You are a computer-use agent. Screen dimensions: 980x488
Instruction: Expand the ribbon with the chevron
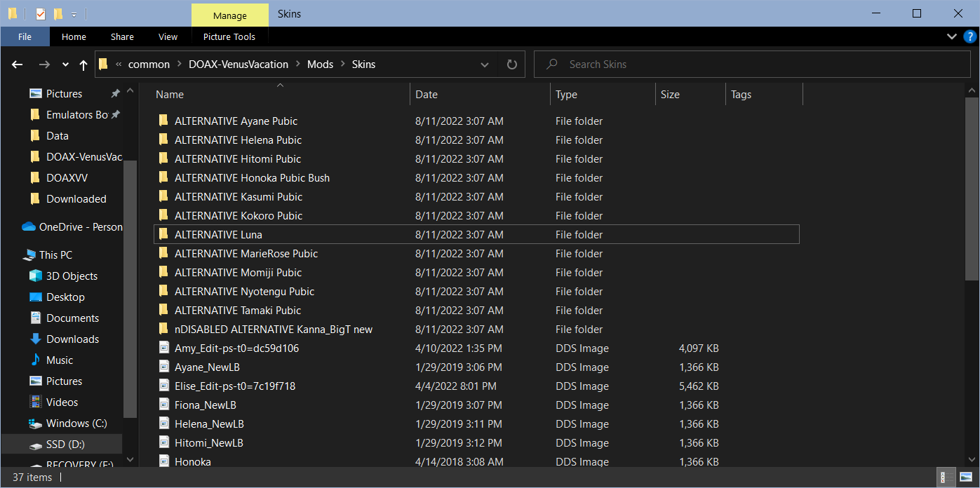tap(952, 36)
